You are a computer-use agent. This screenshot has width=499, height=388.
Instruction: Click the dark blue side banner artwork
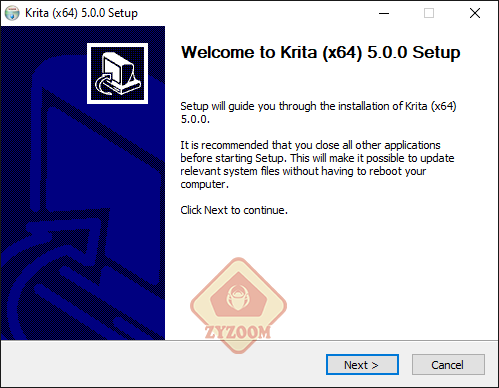pos(83,183)
